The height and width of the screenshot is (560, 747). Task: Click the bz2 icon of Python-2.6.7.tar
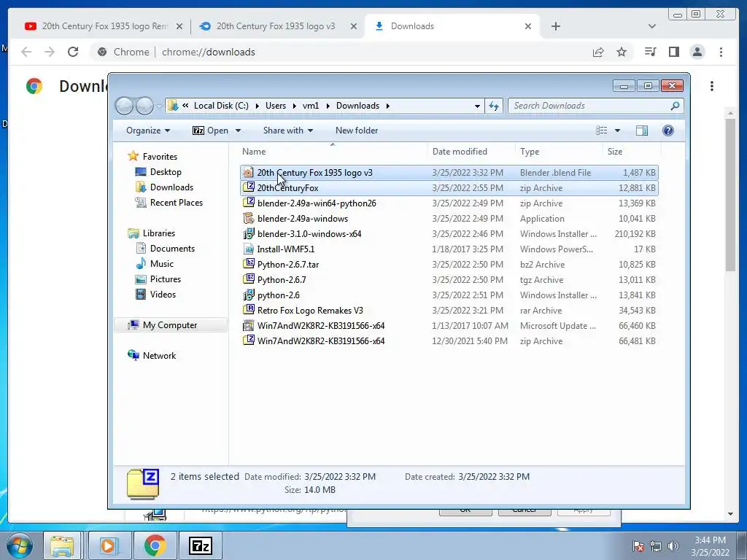pyautogui.click(x=248, y=264)
